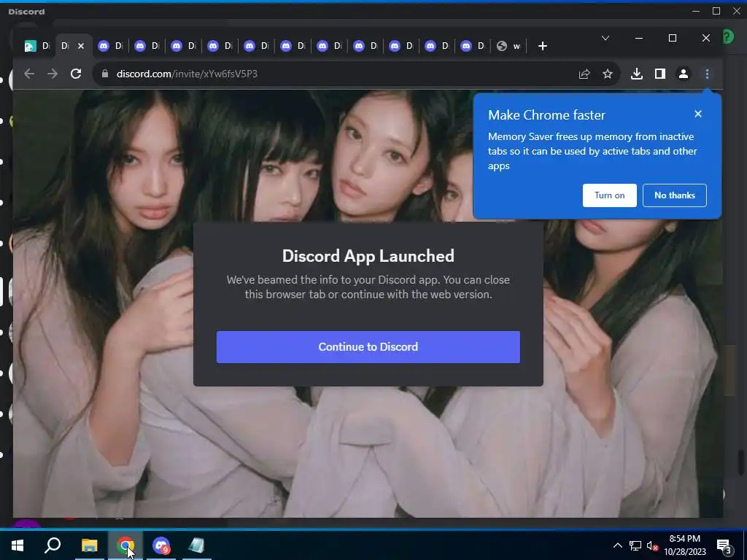The height and width of the screenshot is (560, 747).
Task: Maximize the Chrome window
Action: (672, 38)
